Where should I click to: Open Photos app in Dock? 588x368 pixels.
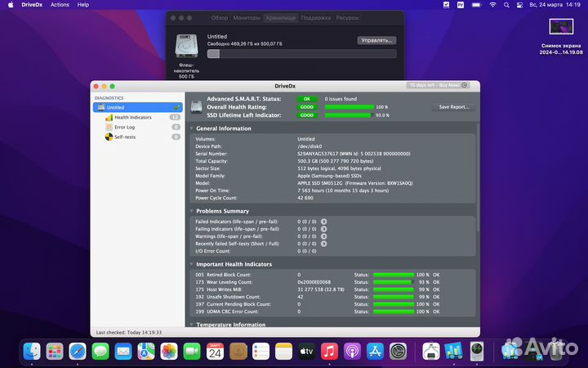click(x=169, y=352)
